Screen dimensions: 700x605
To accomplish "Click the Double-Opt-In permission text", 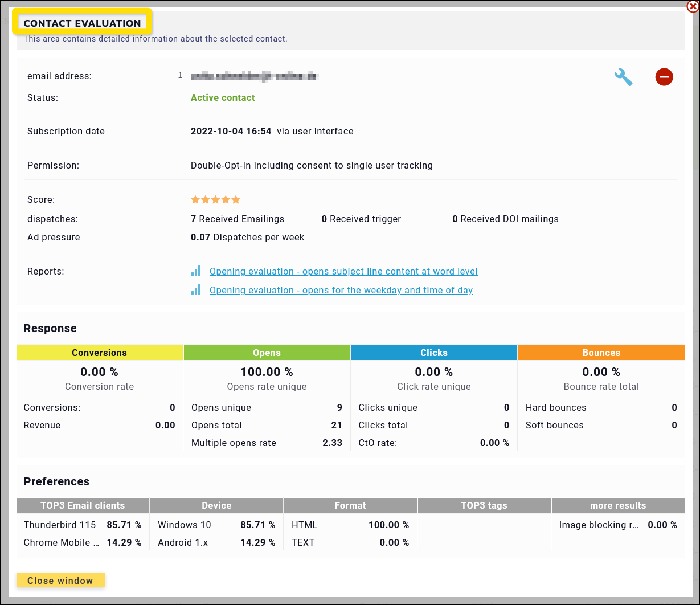I will pyautogui.click(x=312, y=166).
